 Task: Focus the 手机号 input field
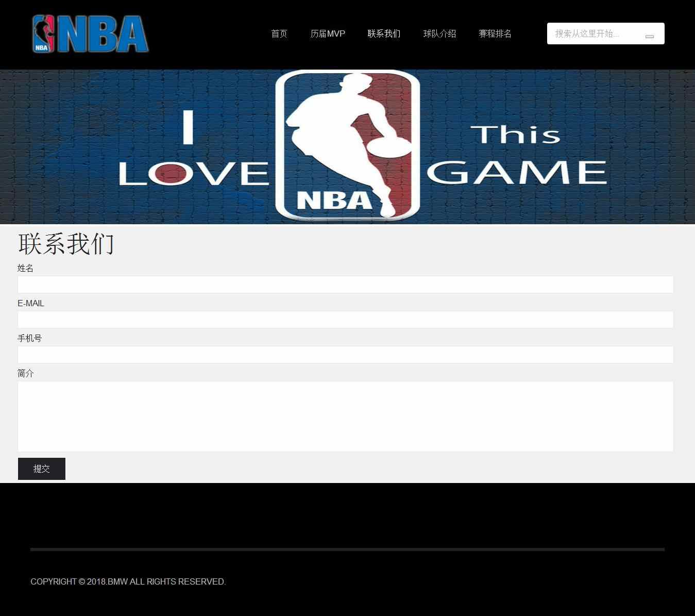tap(346, 355)
